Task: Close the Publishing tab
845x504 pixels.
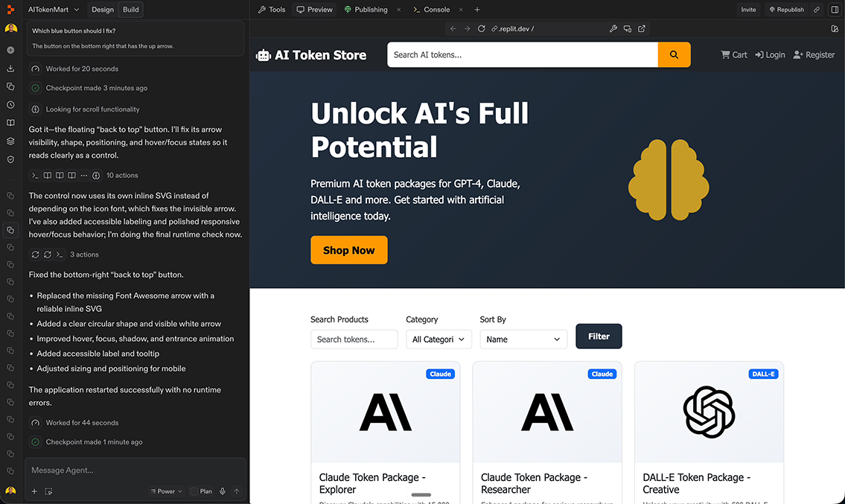Action: pyautogui.click(x=399, y=10)
